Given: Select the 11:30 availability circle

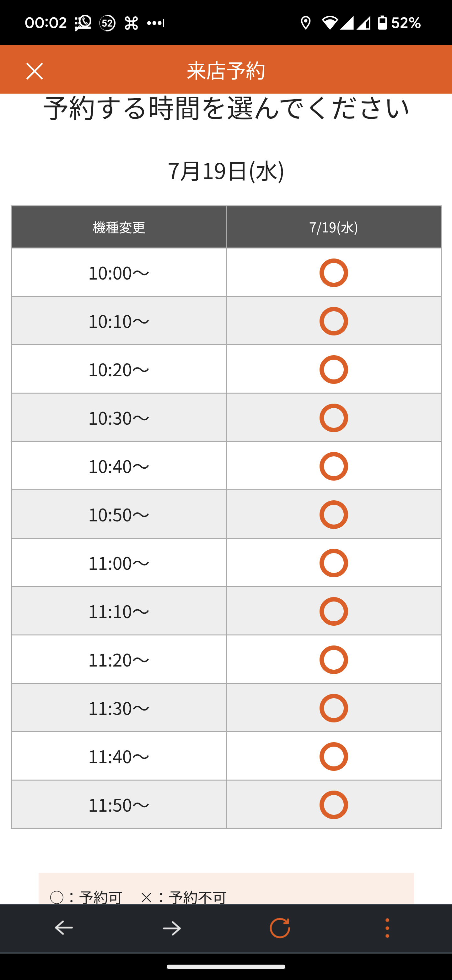Looking at the screenshot, I should (333, 708).
